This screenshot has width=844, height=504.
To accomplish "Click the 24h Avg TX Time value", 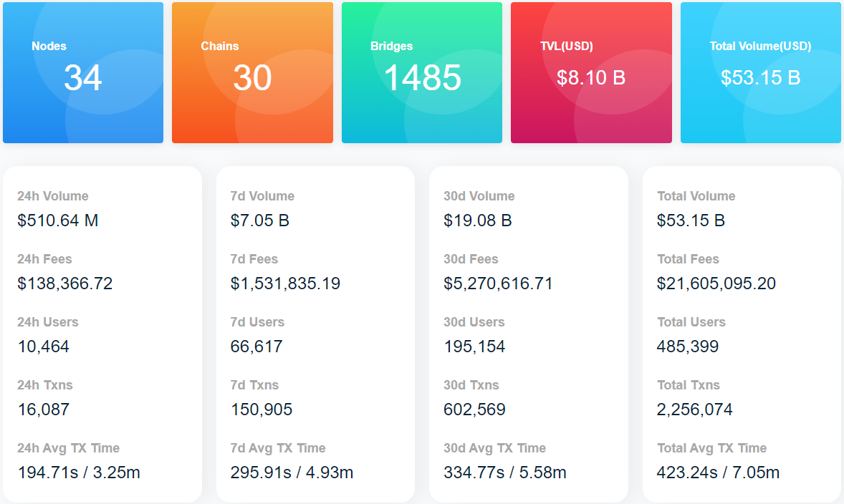I will click(79, 472).
